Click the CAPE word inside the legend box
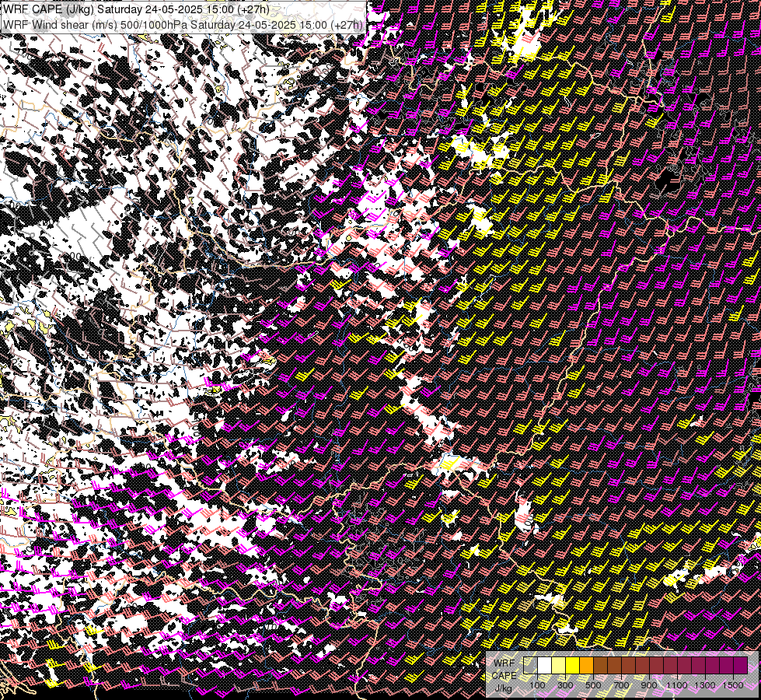 tap(504, 676)
